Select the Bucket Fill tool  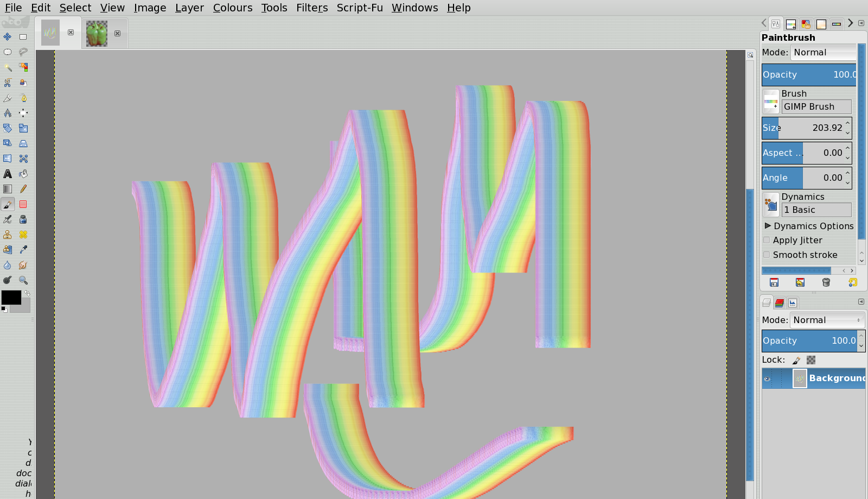[23, 174]
